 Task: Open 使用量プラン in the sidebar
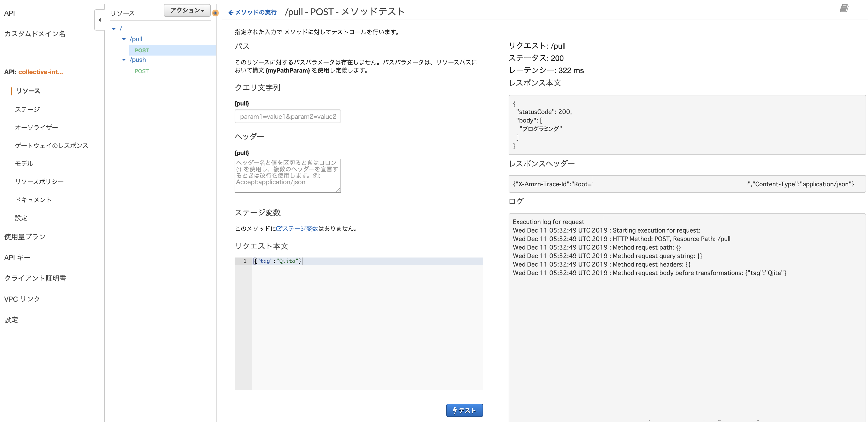point(24,237)
